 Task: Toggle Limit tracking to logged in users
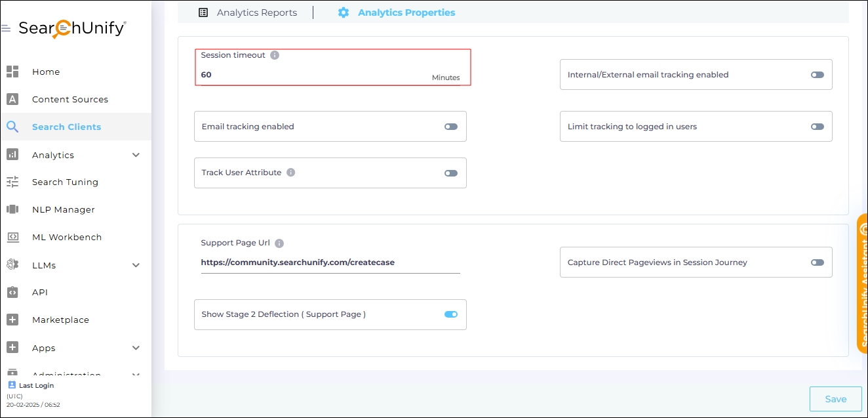pos(817,127)
